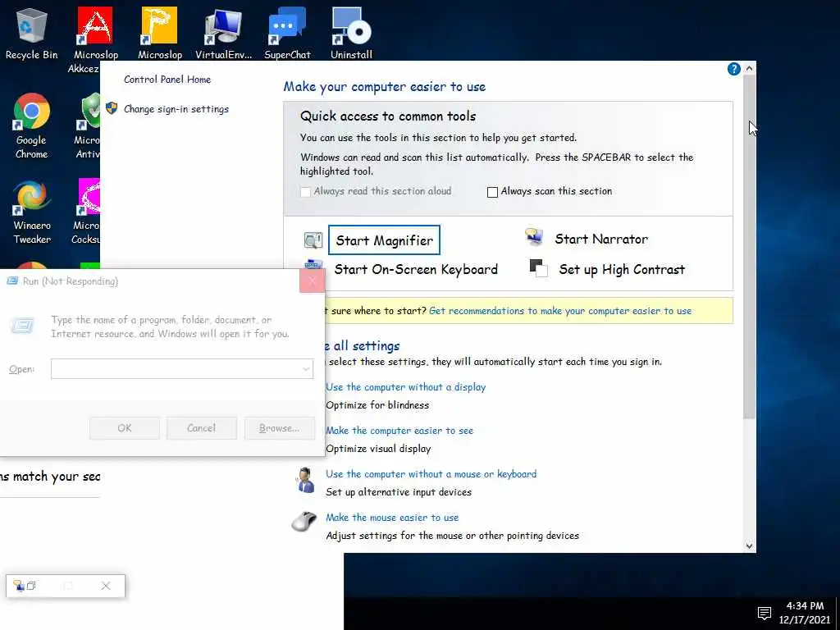Open Make the mouse easier to use link
Image resolution: width=840 pixels, height=630 pixels.
(392, 517)
